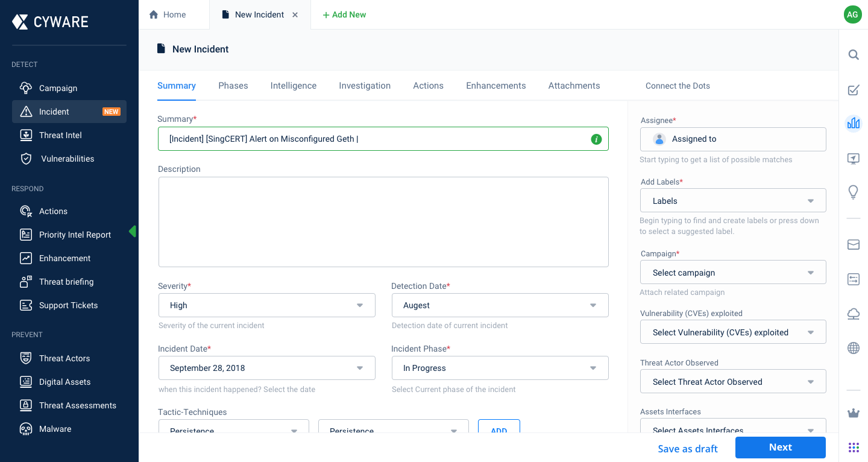Open the Incident Phase dropdown
Screen dimensions: 868x462
(500, 368)
